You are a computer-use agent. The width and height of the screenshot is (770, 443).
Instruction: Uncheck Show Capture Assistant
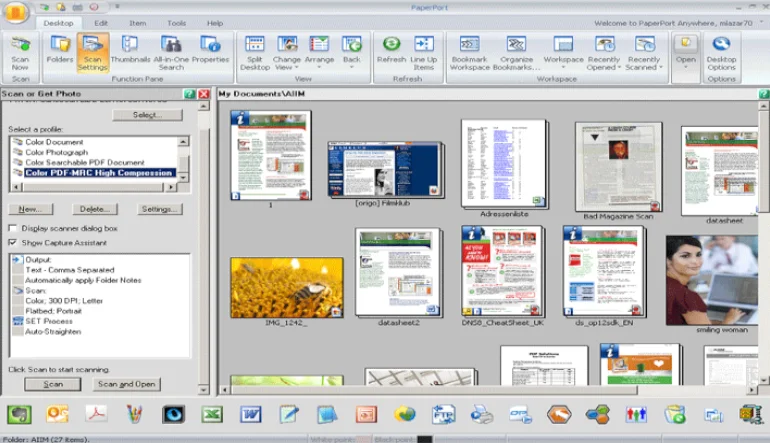[x=13, y=242]
